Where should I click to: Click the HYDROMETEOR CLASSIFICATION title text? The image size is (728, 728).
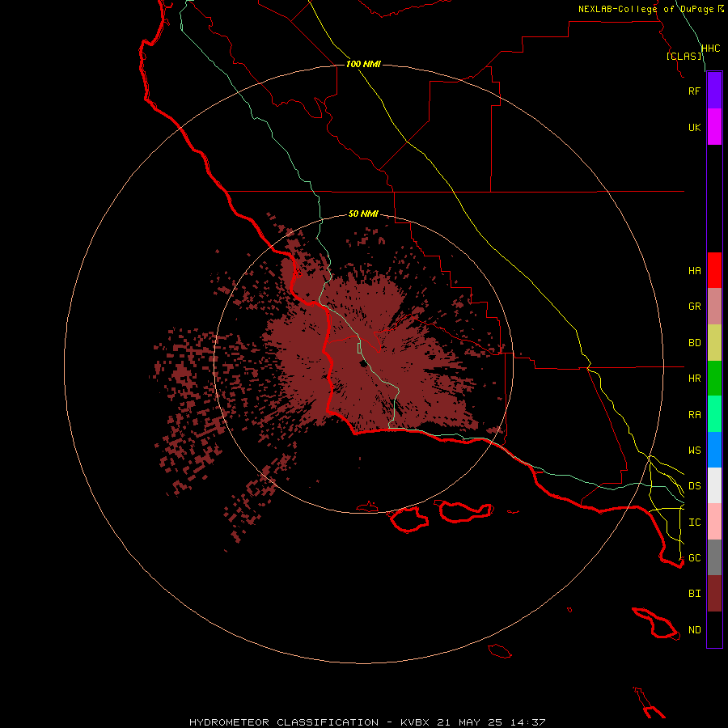tap(284, 722)
